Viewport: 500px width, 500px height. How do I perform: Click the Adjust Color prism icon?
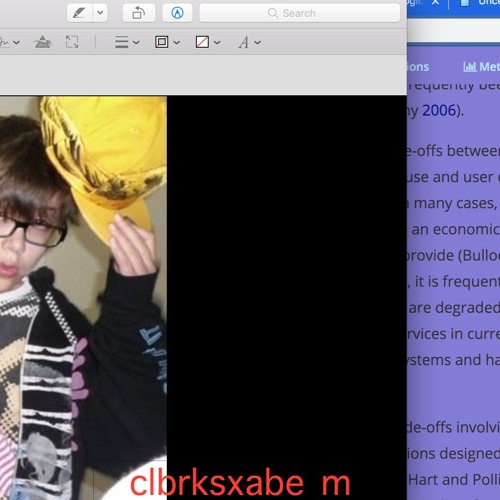[42, 42]
